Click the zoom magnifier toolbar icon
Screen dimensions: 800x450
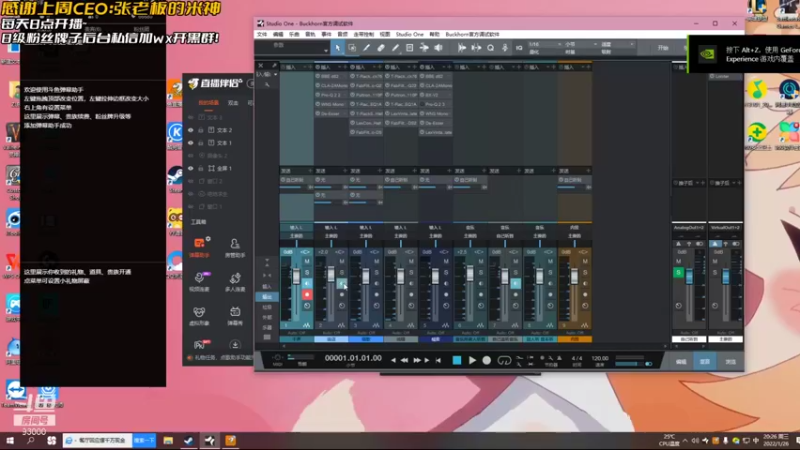pos(490,48)
